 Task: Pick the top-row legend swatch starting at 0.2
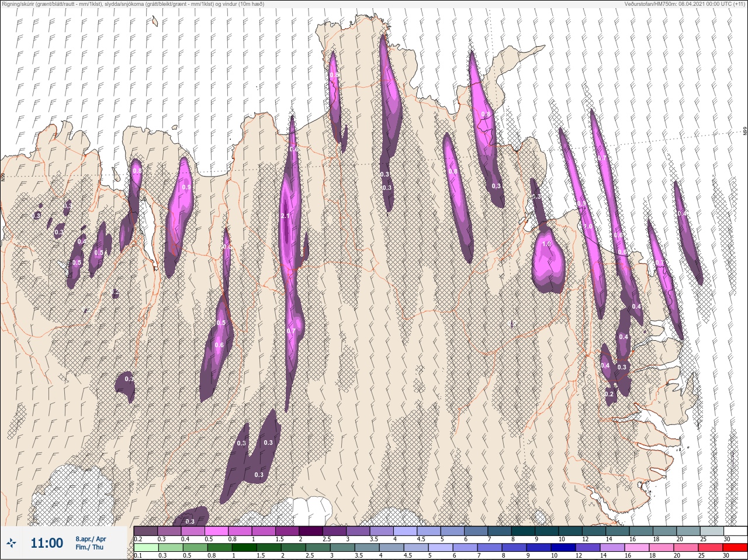146,531
